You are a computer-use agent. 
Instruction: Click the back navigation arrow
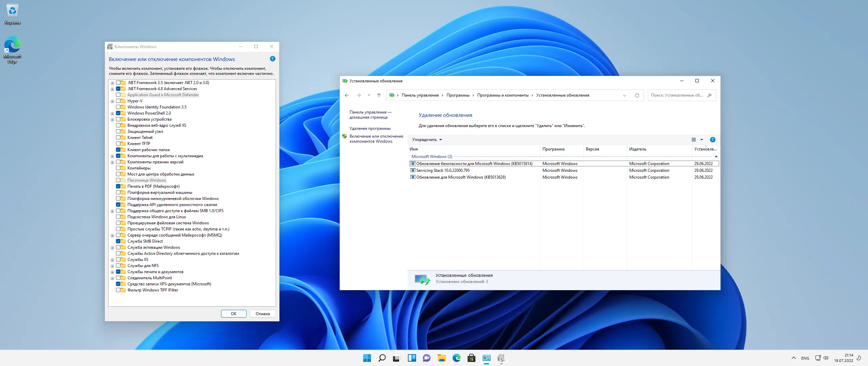click(347, 96)
